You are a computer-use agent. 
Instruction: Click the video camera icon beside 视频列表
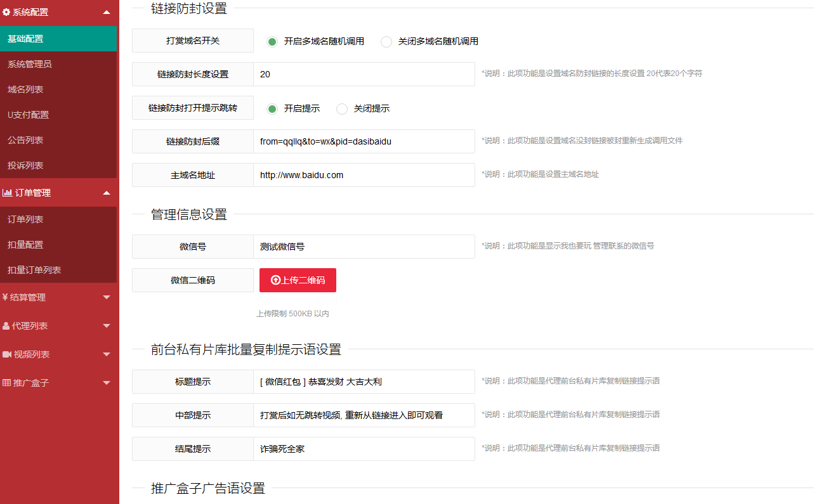point(7,354)
